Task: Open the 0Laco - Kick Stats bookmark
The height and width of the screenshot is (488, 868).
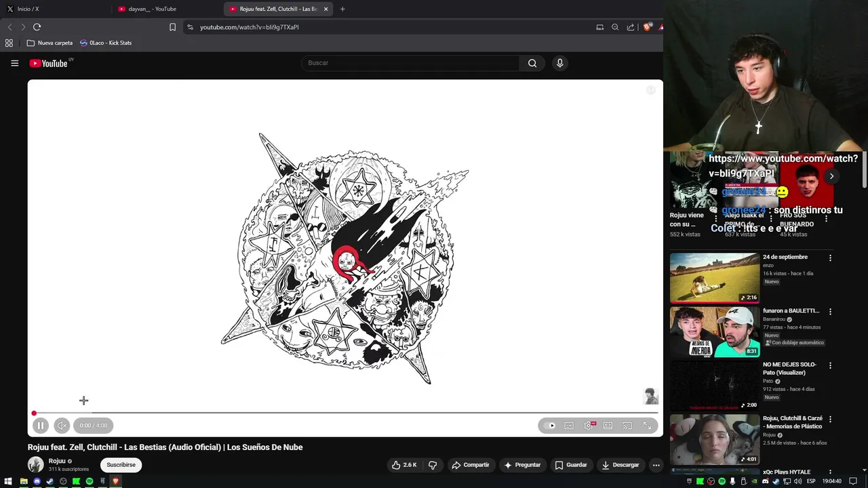Action: point(106,43)
